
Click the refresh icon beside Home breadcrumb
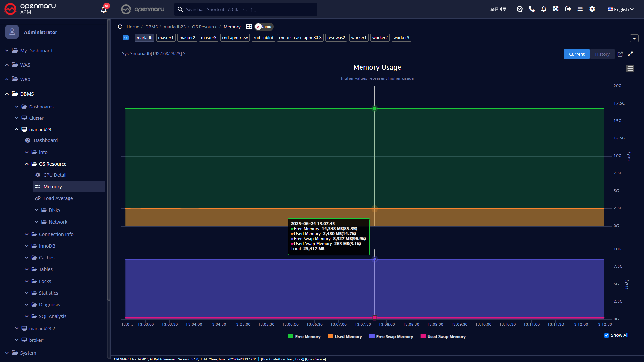(x=120, y=27)
